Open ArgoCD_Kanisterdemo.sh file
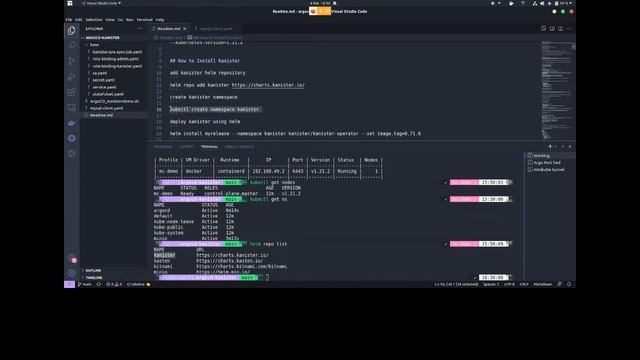The height and width of the screenshot is (360, 640). point(114,101)
